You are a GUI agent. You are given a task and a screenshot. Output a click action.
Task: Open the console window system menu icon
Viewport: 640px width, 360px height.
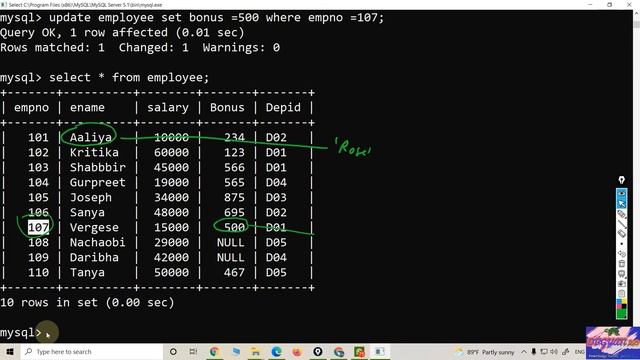(4, 4)
